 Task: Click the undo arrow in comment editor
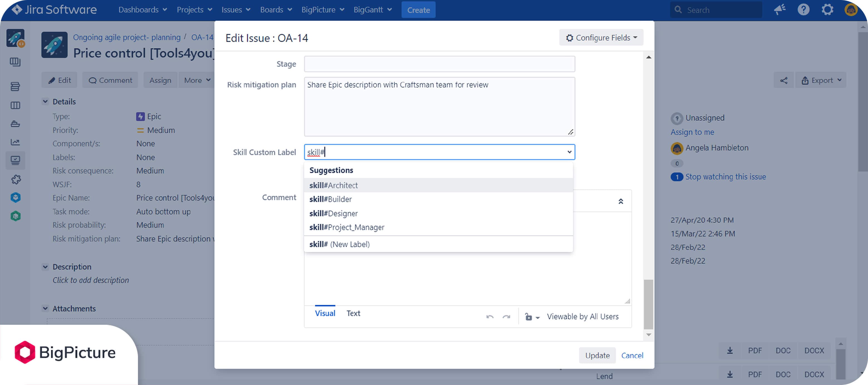click(x=490, y=317)
